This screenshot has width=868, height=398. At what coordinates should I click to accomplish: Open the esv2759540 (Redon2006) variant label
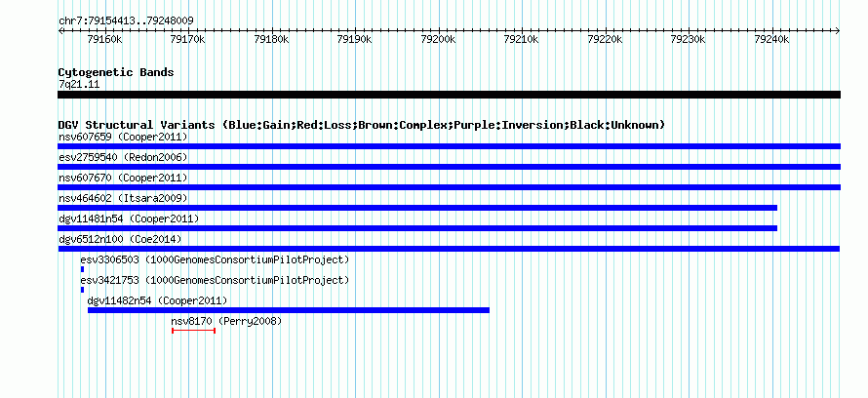(x=123, y=157)
